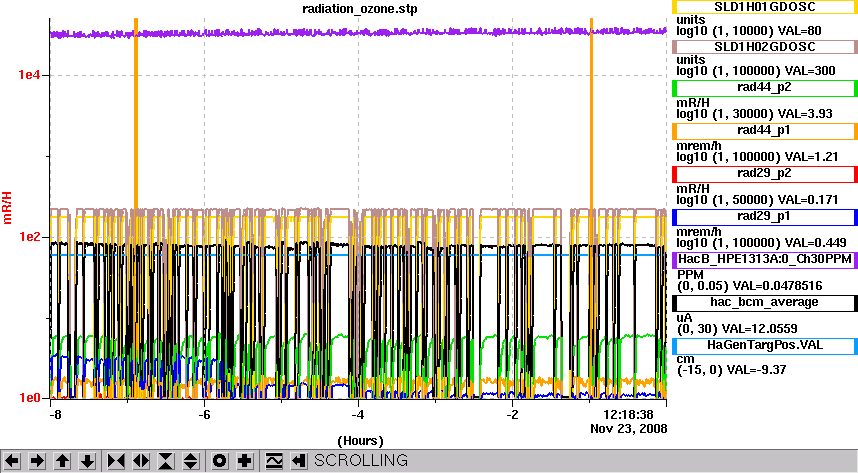Click the VAL=12.0559 beam current readout
This screenshot has width=858, height=473.
coord(760,330)
